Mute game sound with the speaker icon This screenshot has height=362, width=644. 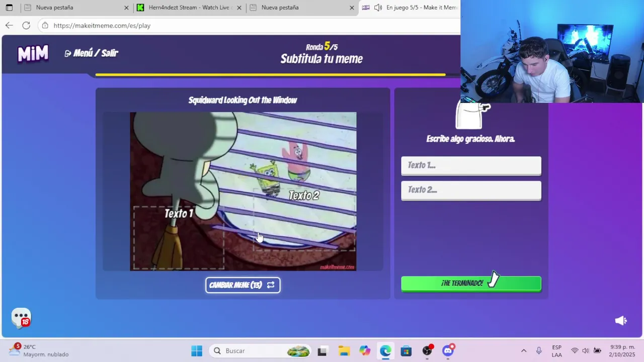coord(621,321)
